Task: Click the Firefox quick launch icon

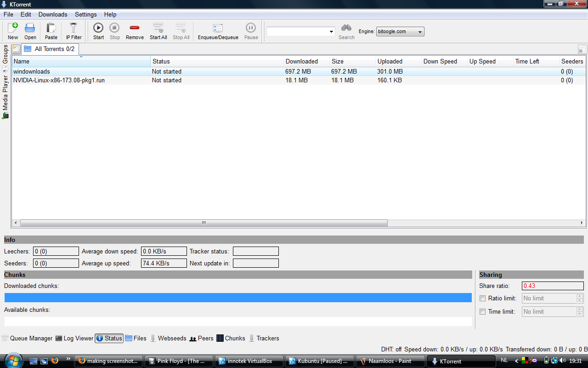Action: click(x=55, y=361)
